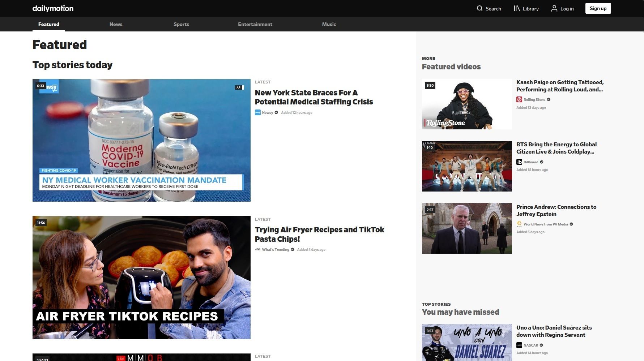The width and height of the screenshot is (644, 361).
Task: Click the Rolling Stone channel avatar icon
Action: (x=519, y=99)
